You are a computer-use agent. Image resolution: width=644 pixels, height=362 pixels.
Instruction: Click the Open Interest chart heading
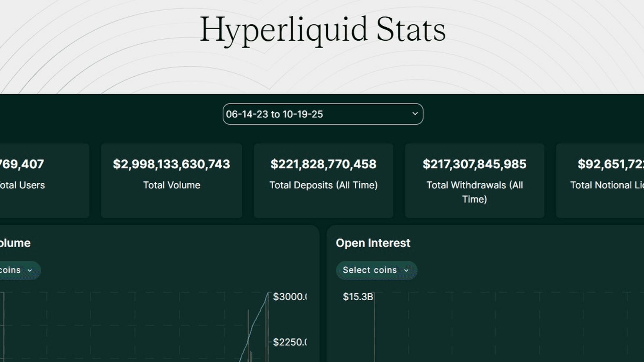pyautogui.click(x=373, y=243)
